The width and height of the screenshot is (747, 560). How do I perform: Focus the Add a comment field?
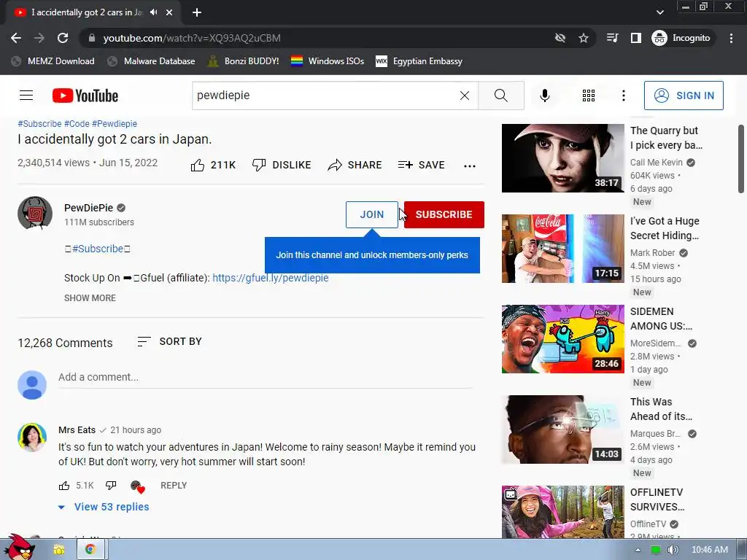[x=266, y=378]
